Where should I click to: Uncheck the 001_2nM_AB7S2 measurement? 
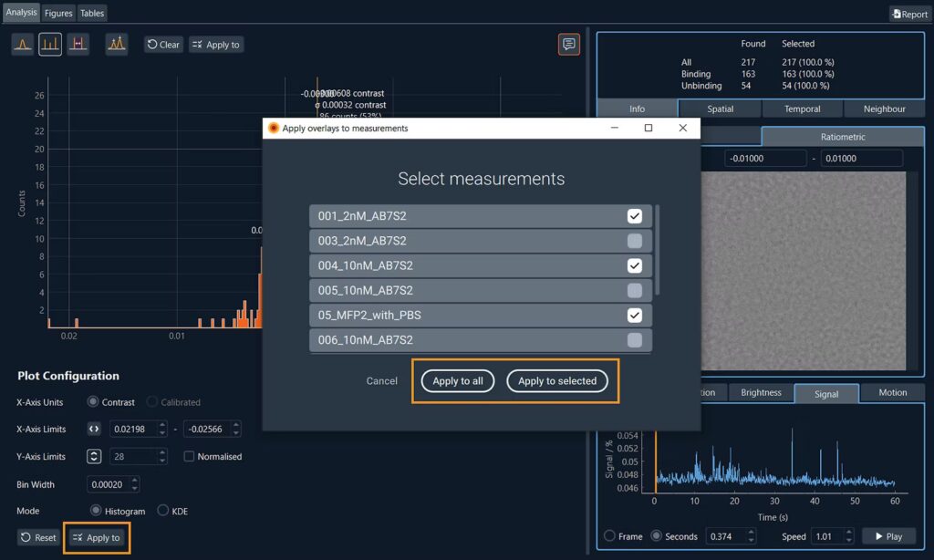point(635,216)
